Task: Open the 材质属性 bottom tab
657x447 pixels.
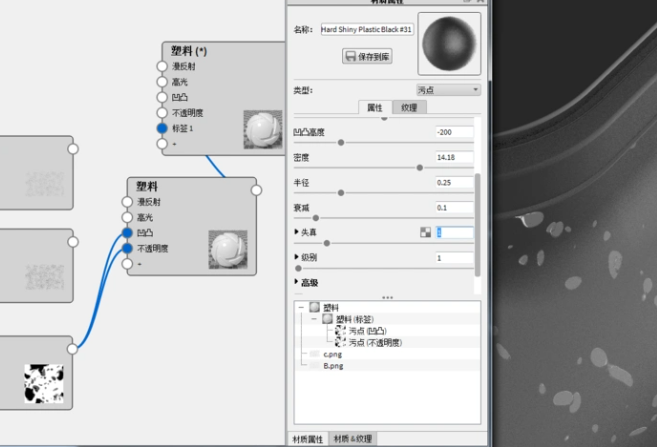Action: point(308,439)
